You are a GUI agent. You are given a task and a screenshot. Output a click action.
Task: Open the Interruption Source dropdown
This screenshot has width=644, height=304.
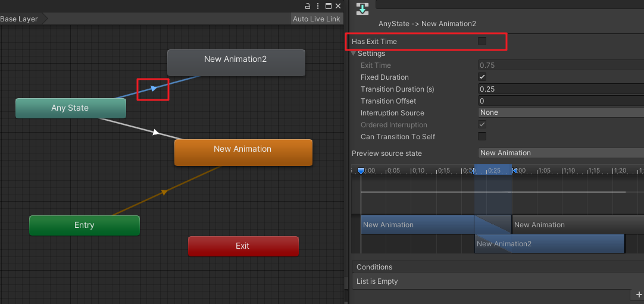[x=559, y=112]
